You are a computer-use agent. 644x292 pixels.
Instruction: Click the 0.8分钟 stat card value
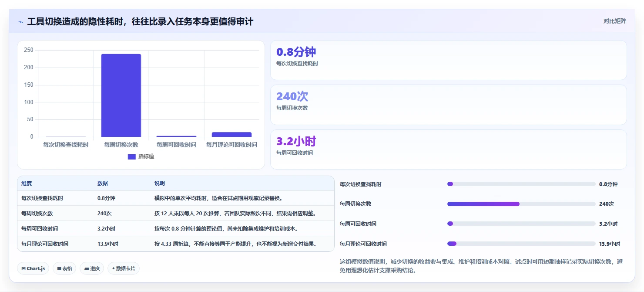(x=296, y=52)
